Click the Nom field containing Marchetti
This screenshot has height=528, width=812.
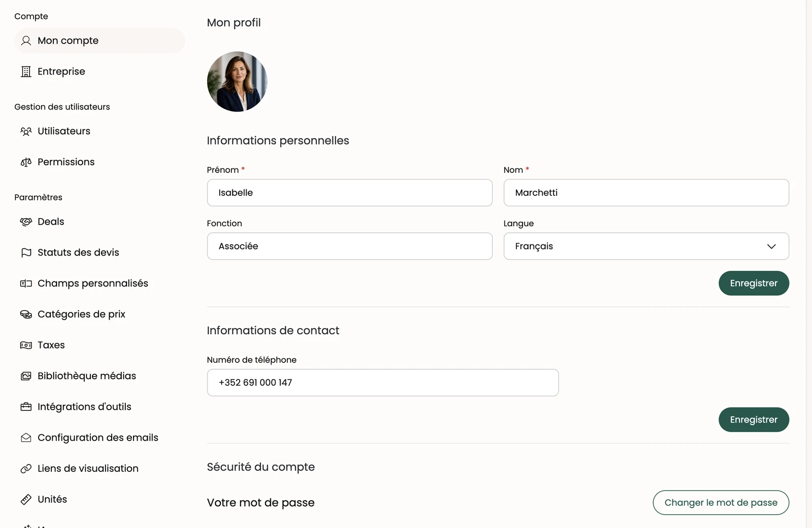(x=646, y=193)
